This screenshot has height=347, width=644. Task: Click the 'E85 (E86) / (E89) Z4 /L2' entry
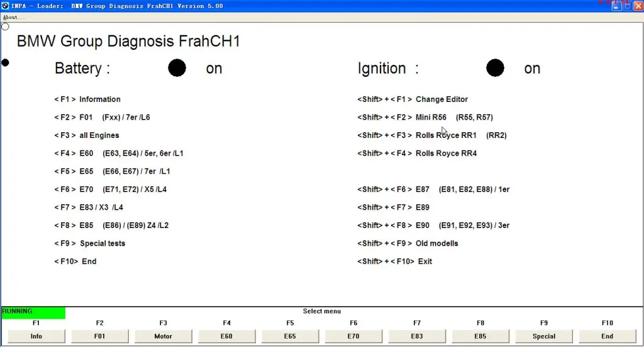pos(111,225)
